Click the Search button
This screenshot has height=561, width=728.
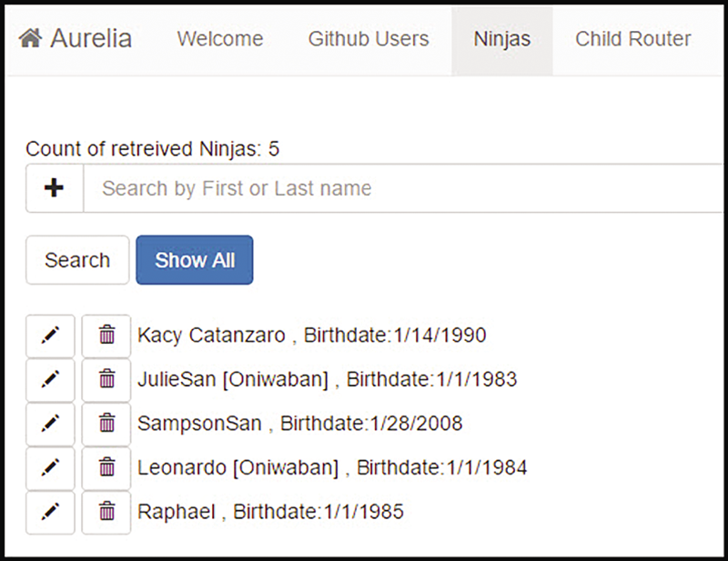[x=77, y=260]
